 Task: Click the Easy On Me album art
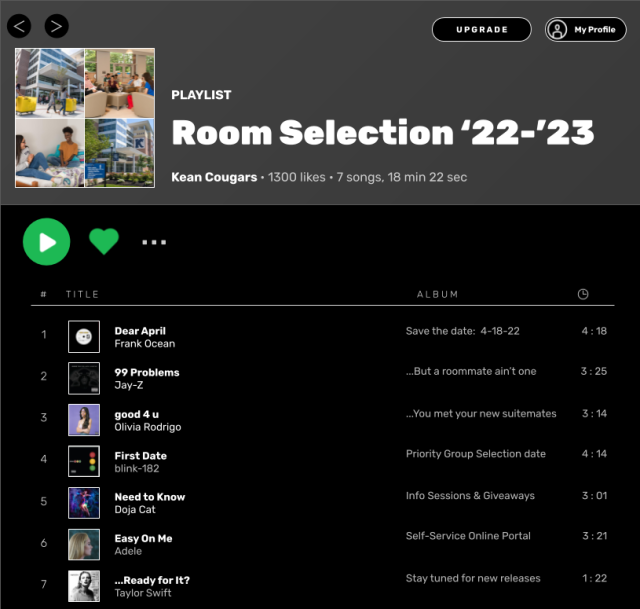[84, 545]
